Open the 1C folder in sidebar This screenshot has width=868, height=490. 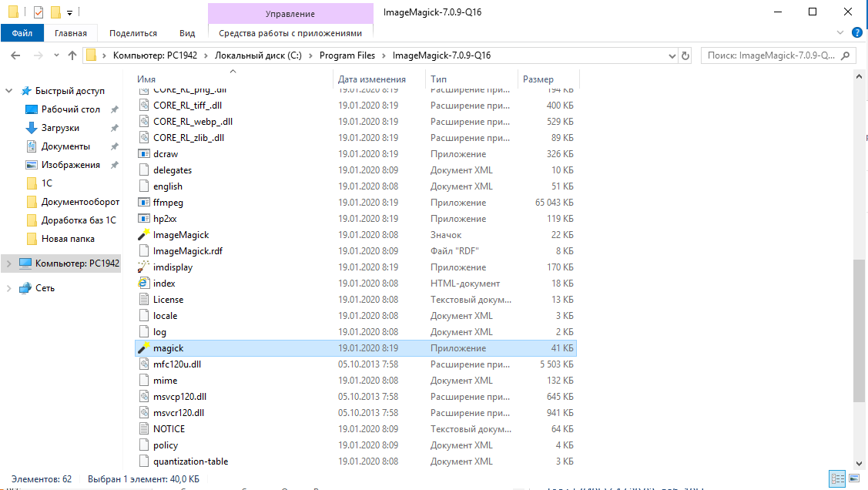46,183
